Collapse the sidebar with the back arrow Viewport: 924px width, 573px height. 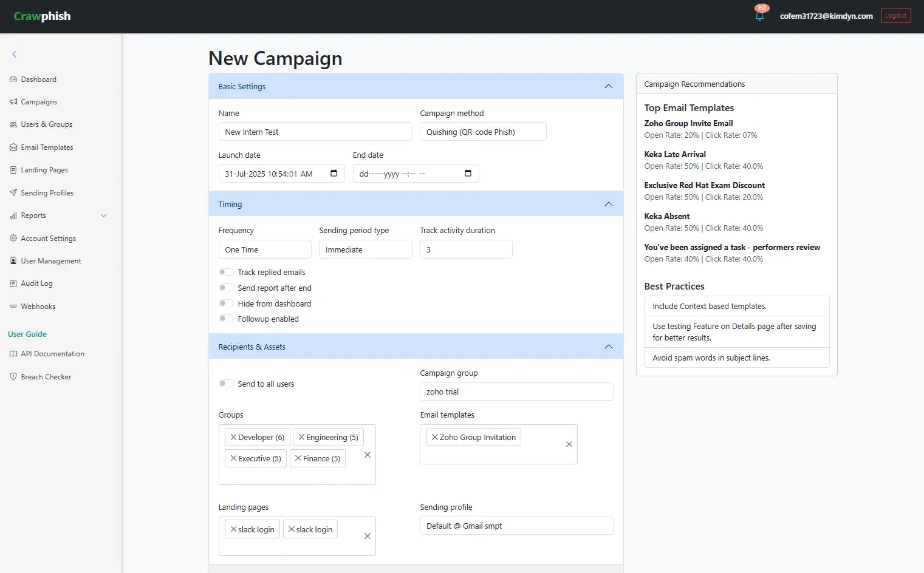click(x=14, y=54)
